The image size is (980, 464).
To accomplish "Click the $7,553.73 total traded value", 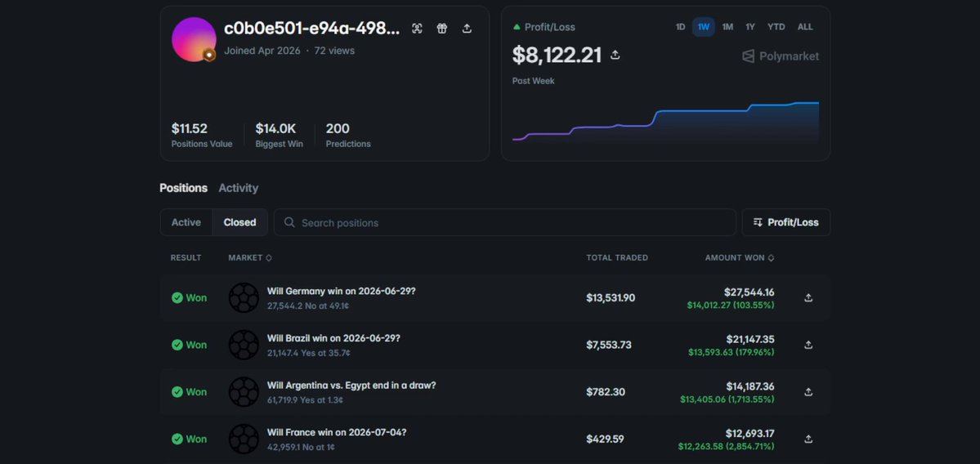I will pyautogui.click(x=609, y=345).
